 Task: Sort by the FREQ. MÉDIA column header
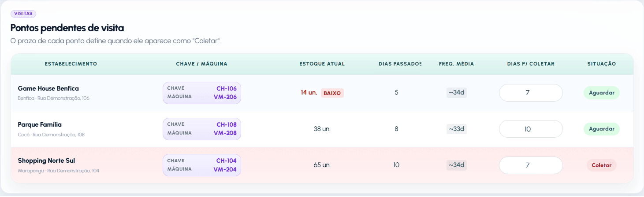click(x=457, y=64)
